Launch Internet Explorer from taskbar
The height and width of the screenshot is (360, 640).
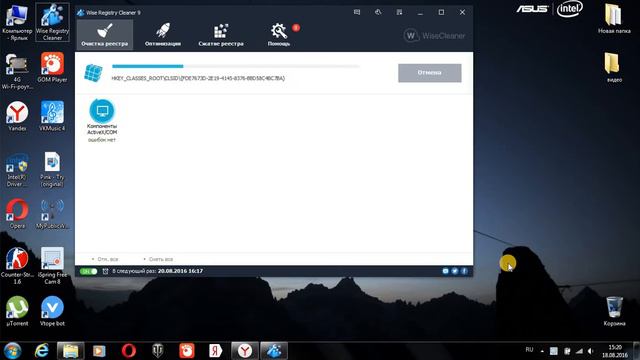click(x=42, y=351)
